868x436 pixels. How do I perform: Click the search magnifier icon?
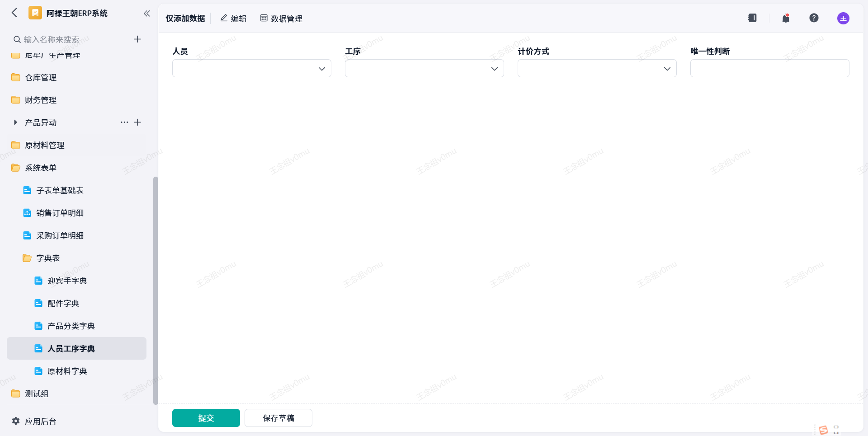pos(17,39)
